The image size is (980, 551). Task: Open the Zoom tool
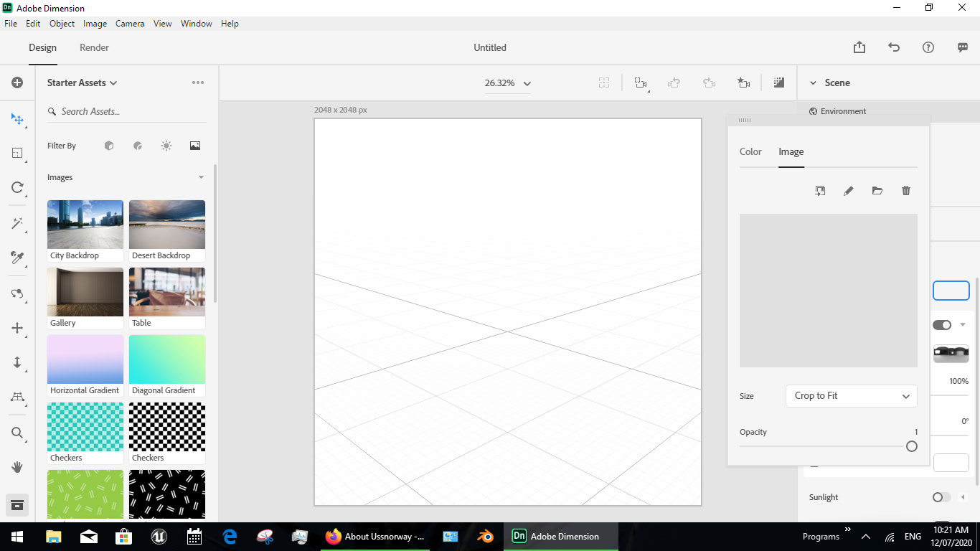point(17,433)
